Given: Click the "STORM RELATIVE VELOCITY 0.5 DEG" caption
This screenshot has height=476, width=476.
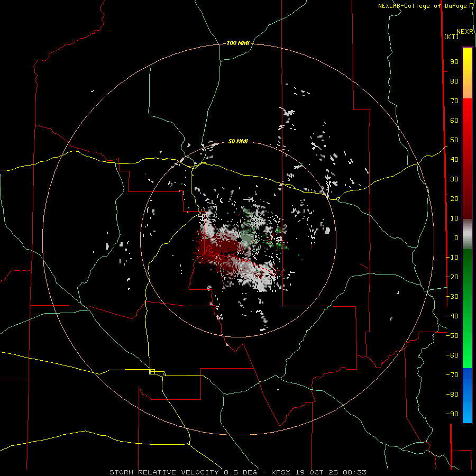Looking at the screenshot, I should [x=183, y=472].
